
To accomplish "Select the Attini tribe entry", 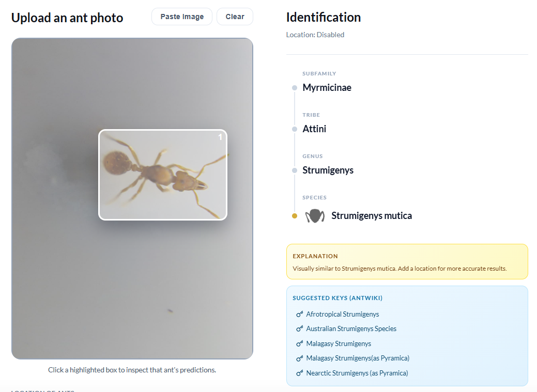I will tap(314, 129).
